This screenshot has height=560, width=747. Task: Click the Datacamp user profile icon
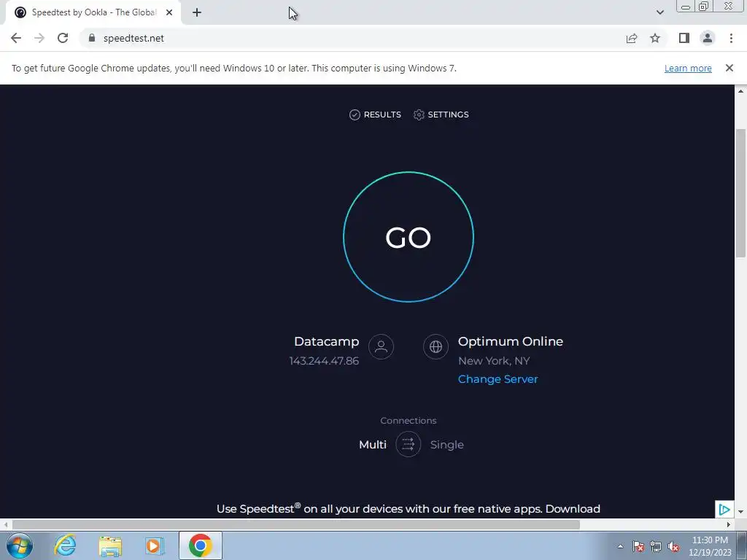tap(381, 346)
